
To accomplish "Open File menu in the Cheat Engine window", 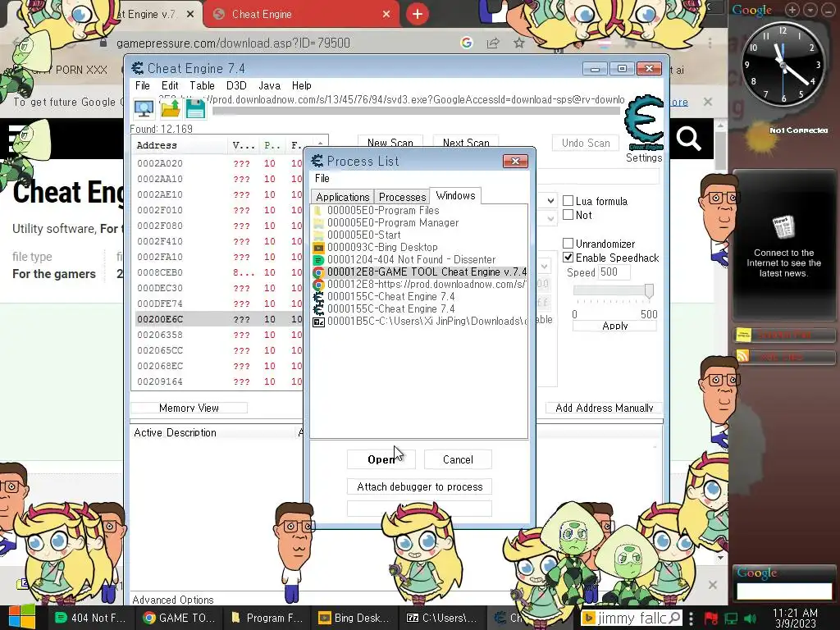I will tap(143, 85).
